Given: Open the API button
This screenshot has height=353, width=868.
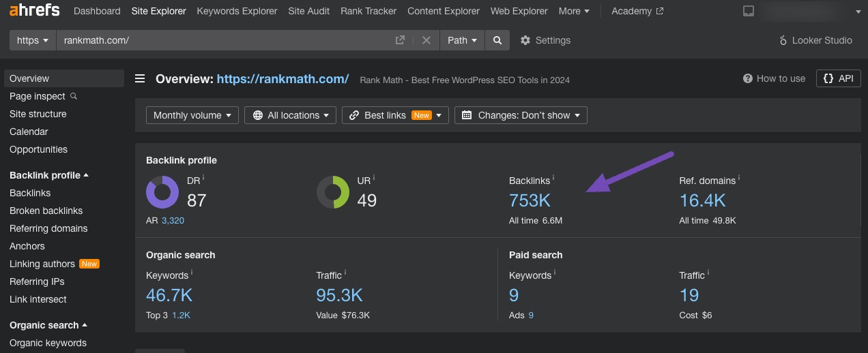Looking at the screenshot, I should click(838, 78).
